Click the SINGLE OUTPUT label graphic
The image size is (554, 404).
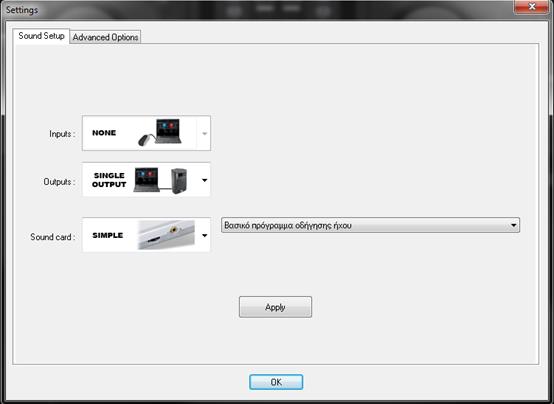pos(109,180)
